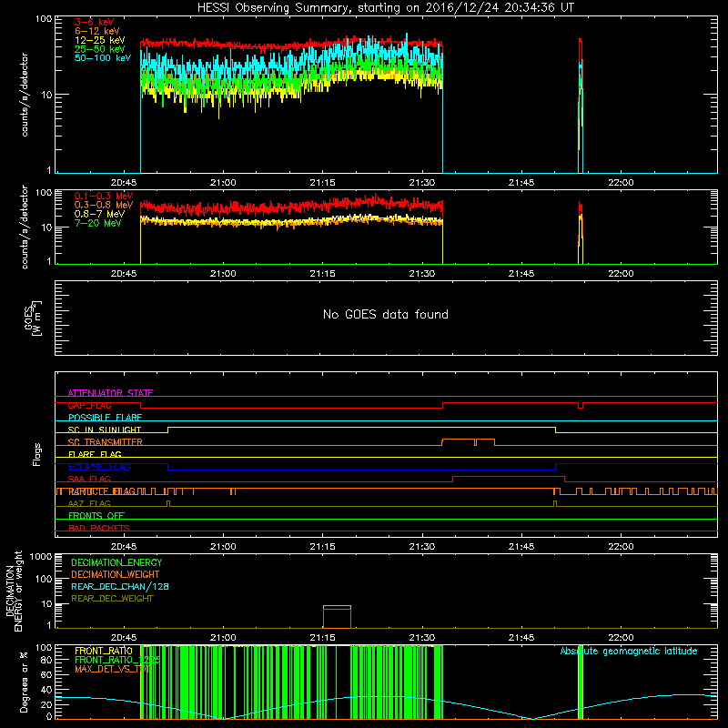Click the HESSI Observing Summary title
This screenshot has width=728, height=728.
click(x=385, y=8)
